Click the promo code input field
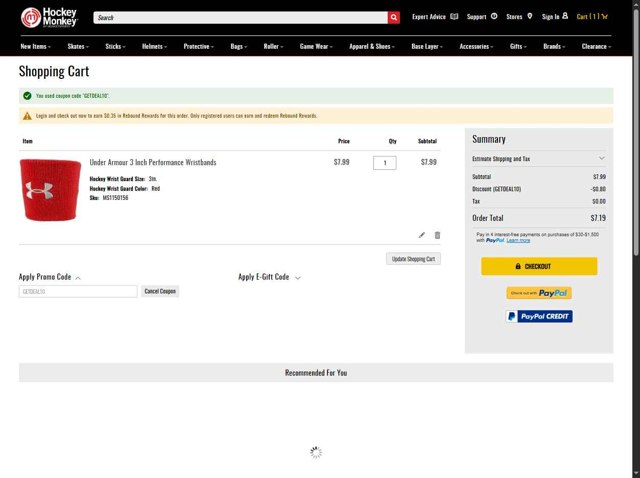Screen dimensions: 640x478 click(78, 291)
